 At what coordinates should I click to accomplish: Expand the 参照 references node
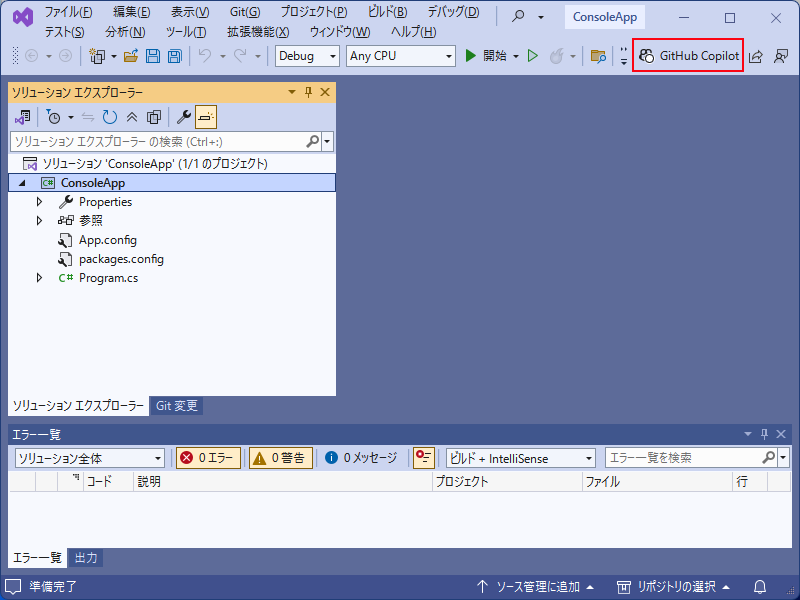click(x=39, y=220)
